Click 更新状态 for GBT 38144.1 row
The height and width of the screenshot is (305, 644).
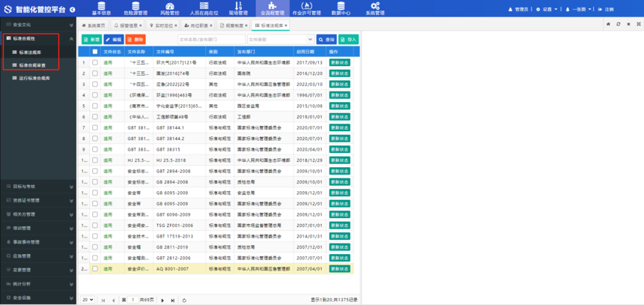[x=339, y=128]
